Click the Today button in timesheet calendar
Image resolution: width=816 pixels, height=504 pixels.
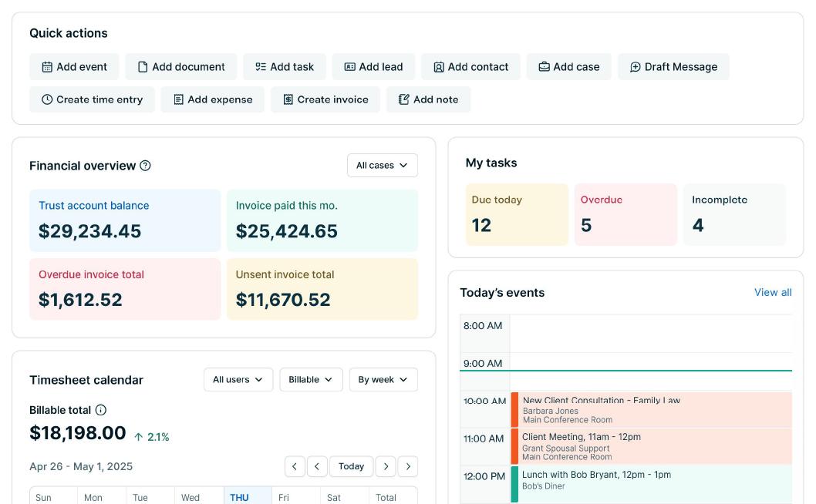pyautogui.click(x=352, y=466)
